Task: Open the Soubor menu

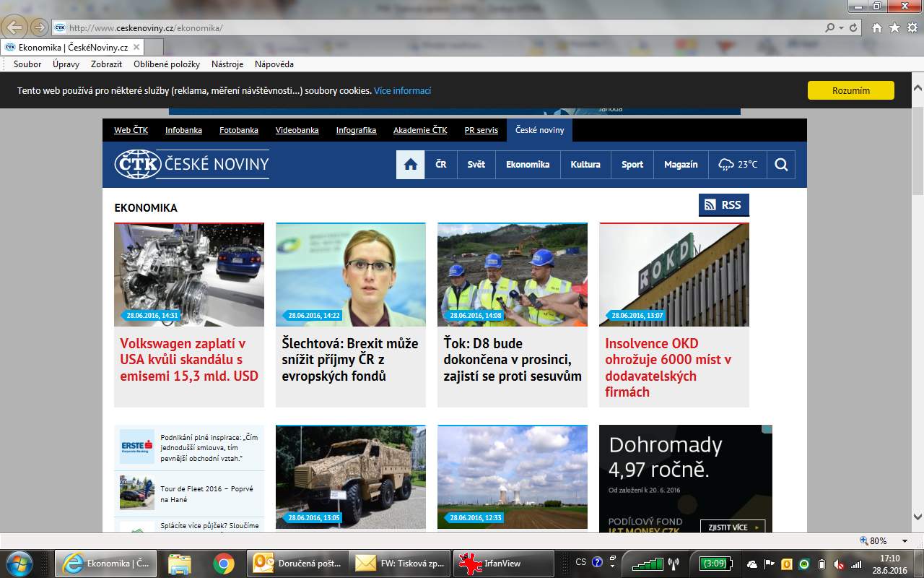Action: (27, 64)
